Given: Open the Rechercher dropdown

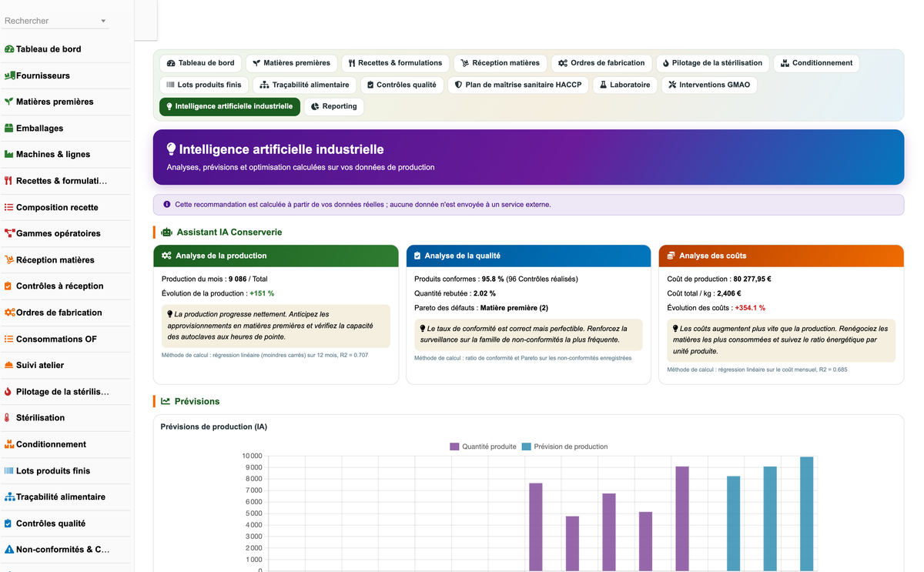Looking at the screenshot, I should click(56, 21).
